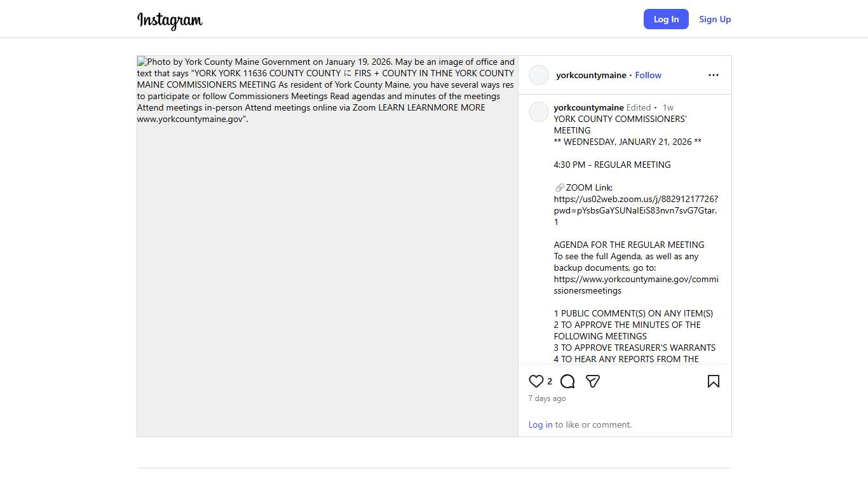Click the '1w' time label in caption
868x488 pixels.
click(668, 107)
